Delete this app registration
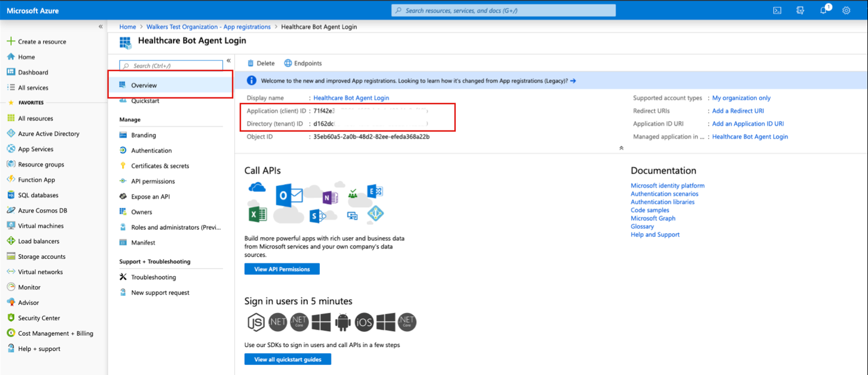 [x=261, y=63]
